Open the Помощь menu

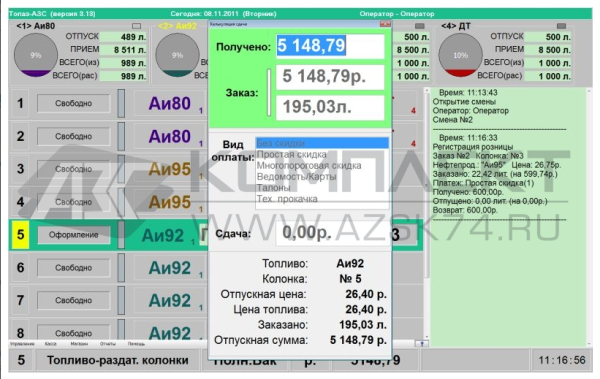[x=136, y=344]
